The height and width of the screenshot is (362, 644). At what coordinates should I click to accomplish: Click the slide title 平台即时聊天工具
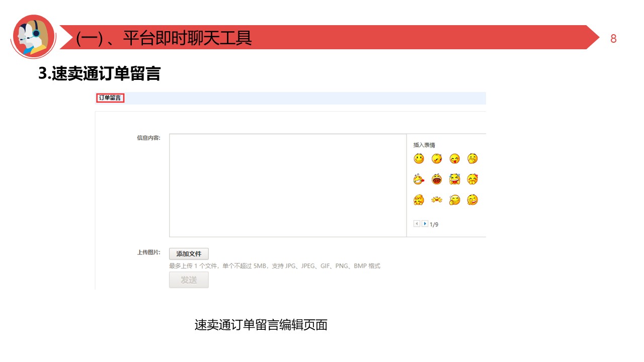[187, 38]
